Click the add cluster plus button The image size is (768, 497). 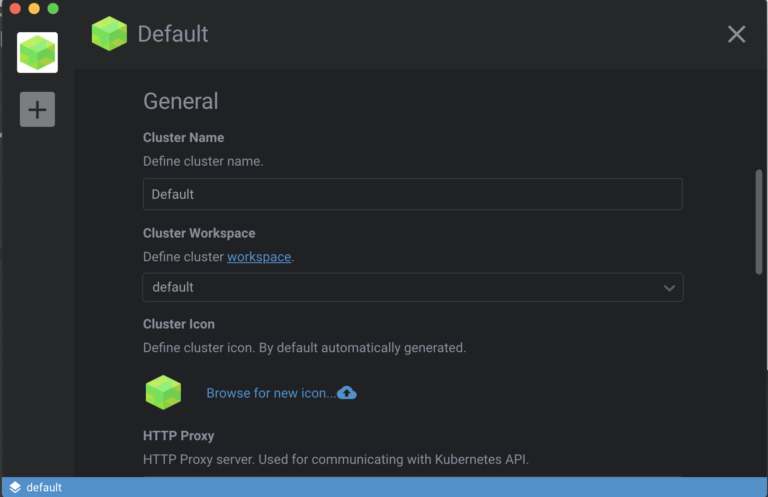pyautogui.click(x=37, y=109)
